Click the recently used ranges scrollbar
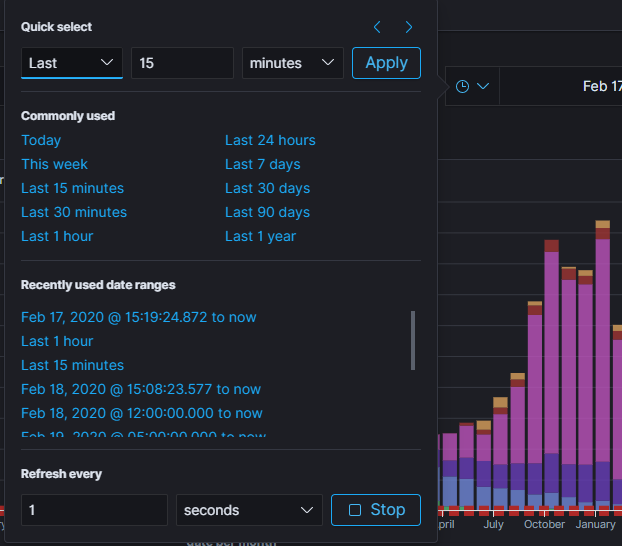The width and height of the screenshot is (622, 546). coord(413,340)
